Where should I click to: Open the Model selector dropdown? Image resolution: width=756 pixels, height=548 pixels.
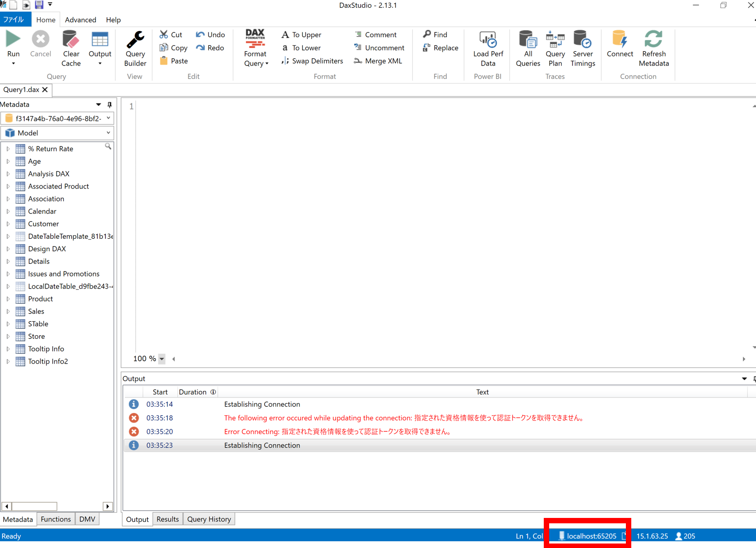109,133
